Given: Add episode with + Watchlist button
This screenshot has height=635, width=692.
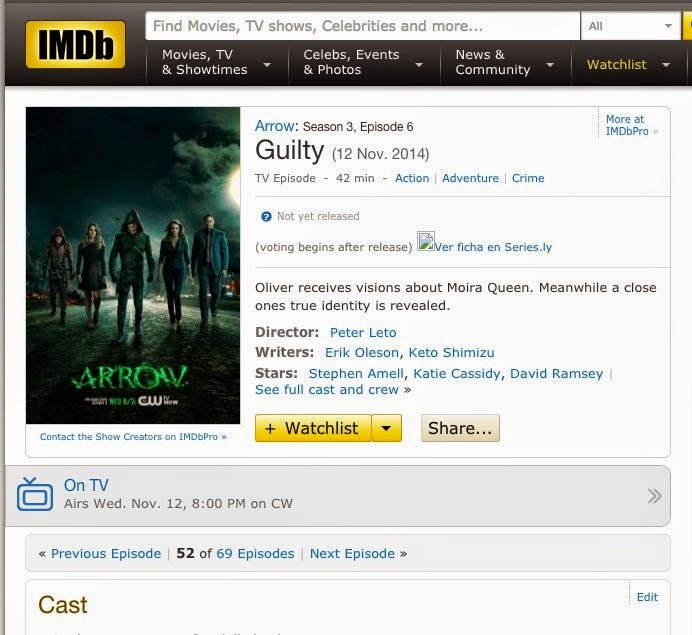Looking at the screenshot, I should pyautogui.click(x=313, y=428).
